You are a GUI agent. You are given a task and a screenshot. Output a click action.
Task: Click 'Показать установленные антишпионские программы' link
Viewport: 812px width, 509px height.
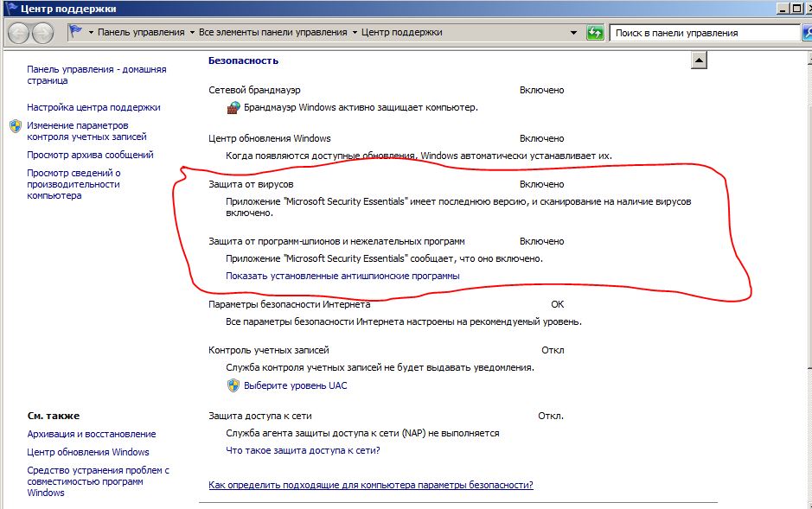(342, 276)
